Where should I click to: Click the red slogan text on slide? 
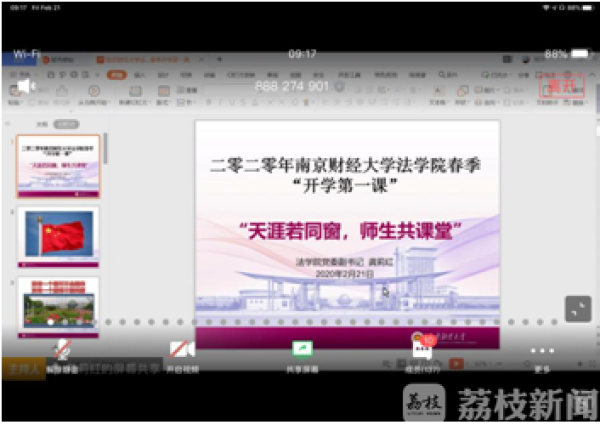coord(346,232)
